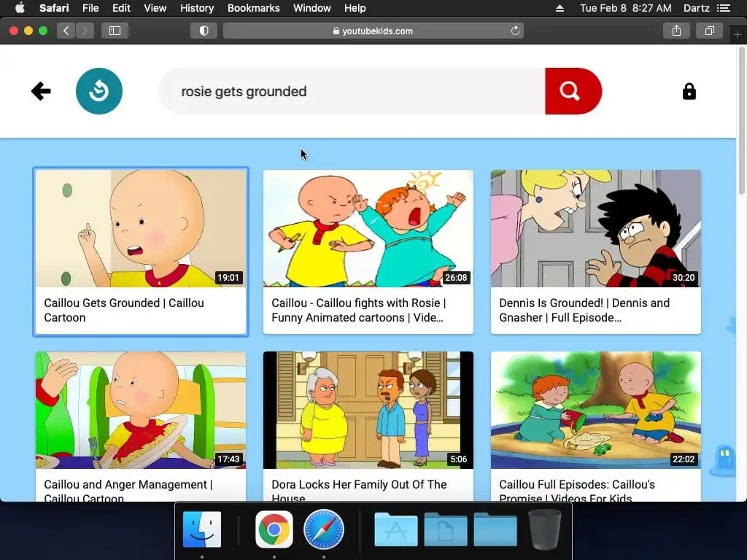
Task: Add a new tab with the plus button
Action: [x=738, y=35]
